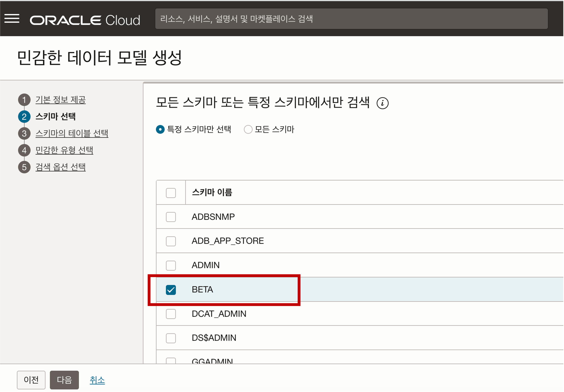
Task: Click the step 4 number circle
Action: [24, 150]
